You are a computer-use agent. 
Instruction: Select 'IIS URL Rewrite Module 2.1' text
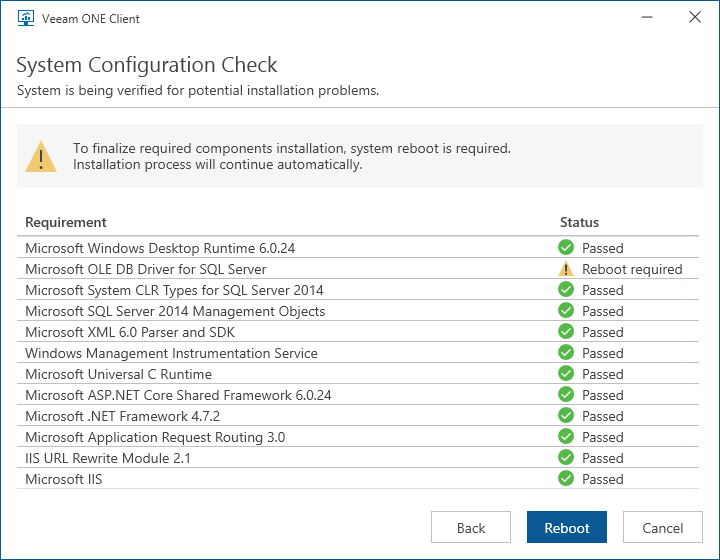(x=108, y=458)
